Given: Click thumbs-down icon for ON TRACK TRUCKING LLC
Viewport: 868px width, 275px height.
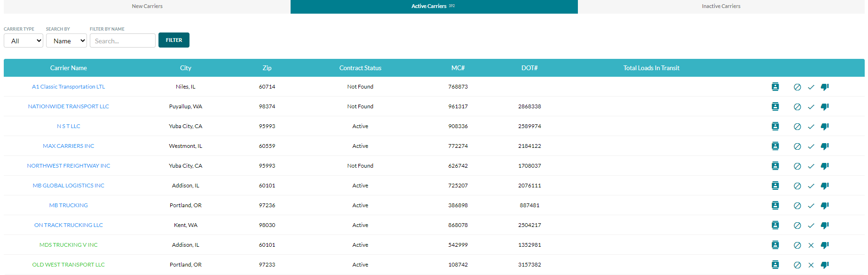Looking at the screenshot, I should coord(825,226).
